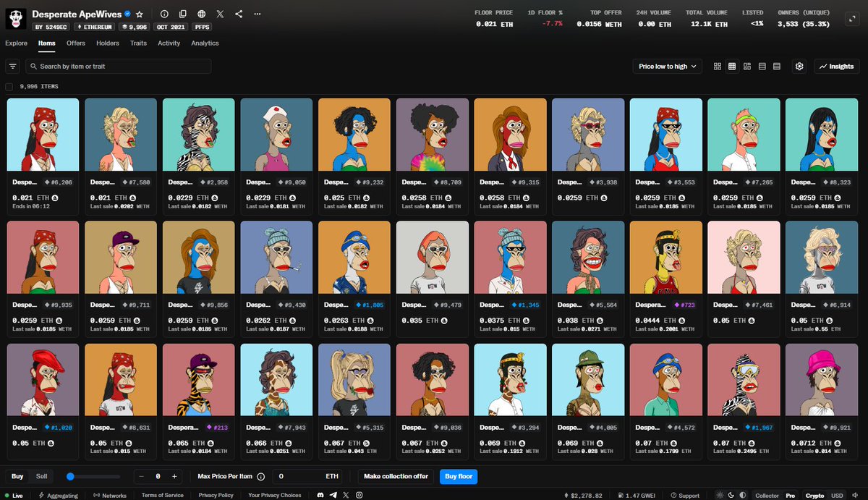Decrease the sweep quantity with minus
Image resolution: width=868 pixels, height=500 pixels.
[141, 477]
